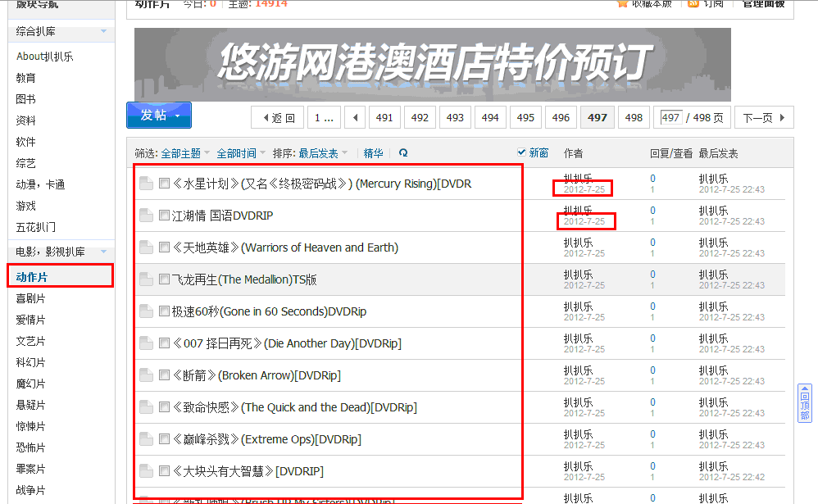Viewport: 818px width, 504px height.
Task: Tick checkbox for 《巅峰杀戮》 thread
Action: pyautogui.click(x=164, y=438)
